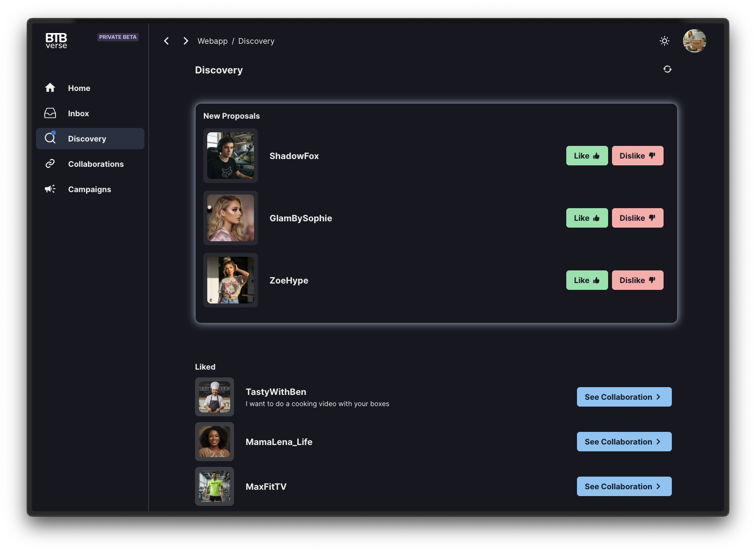Dislike the GlamBySophie proposal
This screenshot has height=552, width=756.
click(637, 218)
